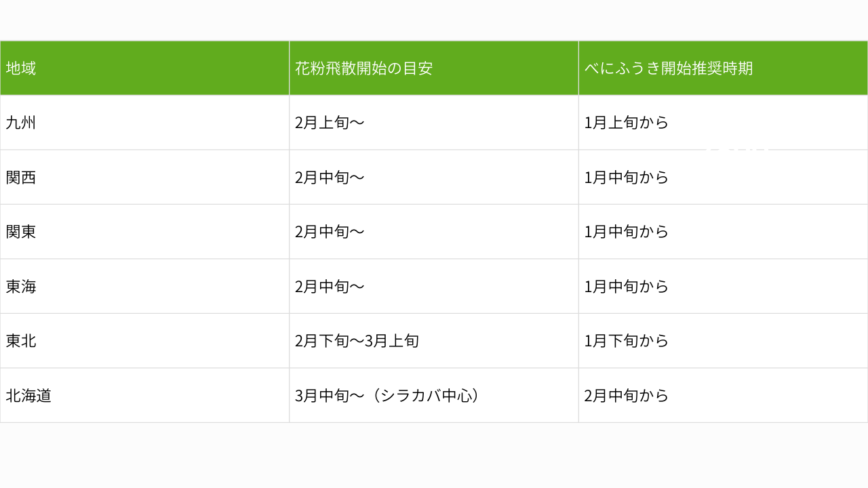Click 2月中旬〜 in the 関東 row
The height and width of the screenshot is (488, 868).
click(x=330, y=232)
